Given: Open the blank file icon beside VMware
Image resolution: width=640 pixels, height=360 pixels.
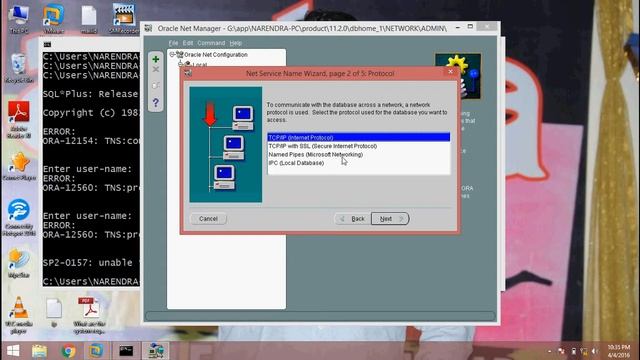Looking at the screenshot, I should click(x=89, y=18).
